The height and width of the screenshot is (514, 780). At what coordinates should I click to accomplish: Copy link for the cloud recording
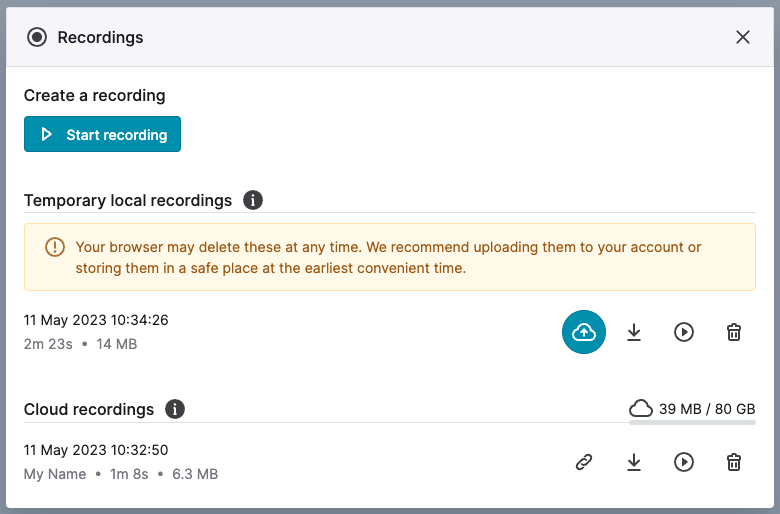tap(584, 462)
